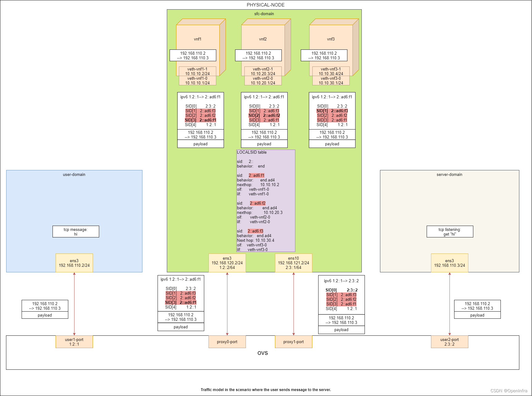Click the veth-vnf1-1 10.10.10.2/24 box
Screen dimensions: 532x396
click(x=197, y=71)
